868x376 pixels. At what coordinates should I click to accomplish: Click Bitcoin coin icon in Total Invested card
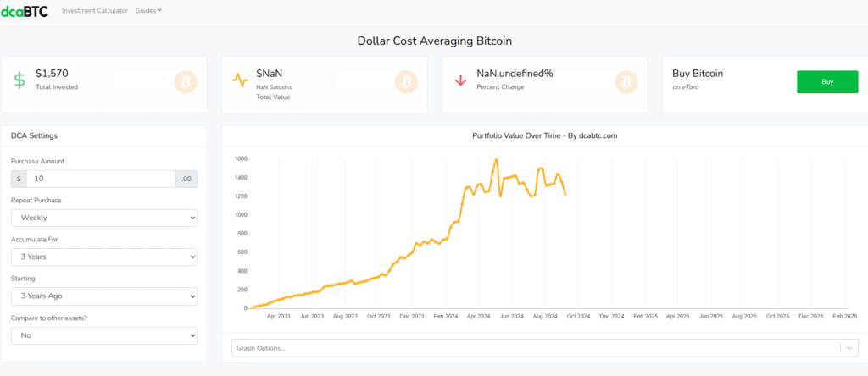(186, 82)
